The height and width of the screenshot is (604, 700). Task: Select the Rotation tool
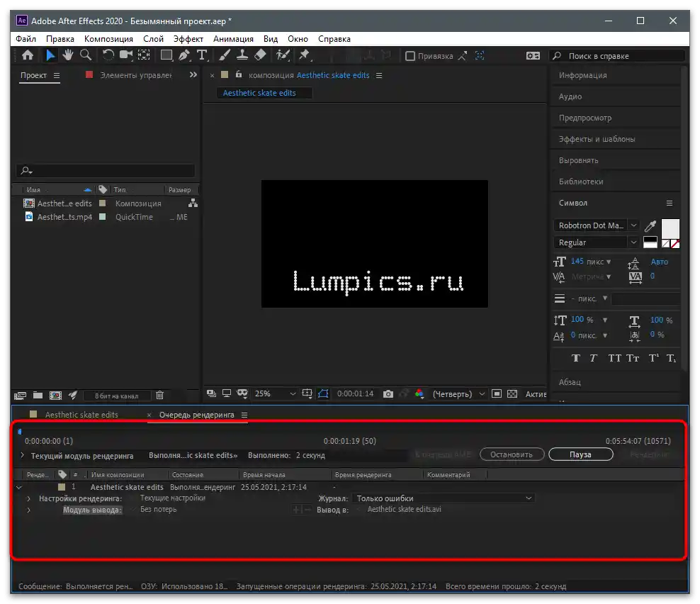[108, 55]
